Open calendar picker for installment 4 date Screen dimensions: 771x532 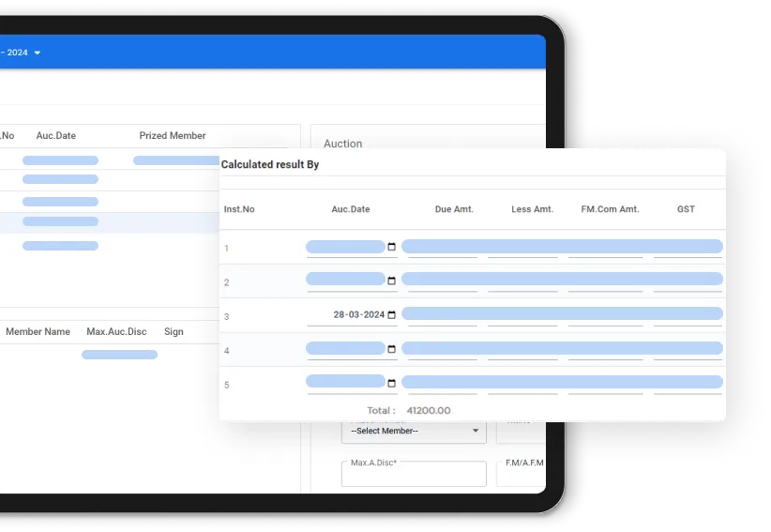(x=391, y=349)
